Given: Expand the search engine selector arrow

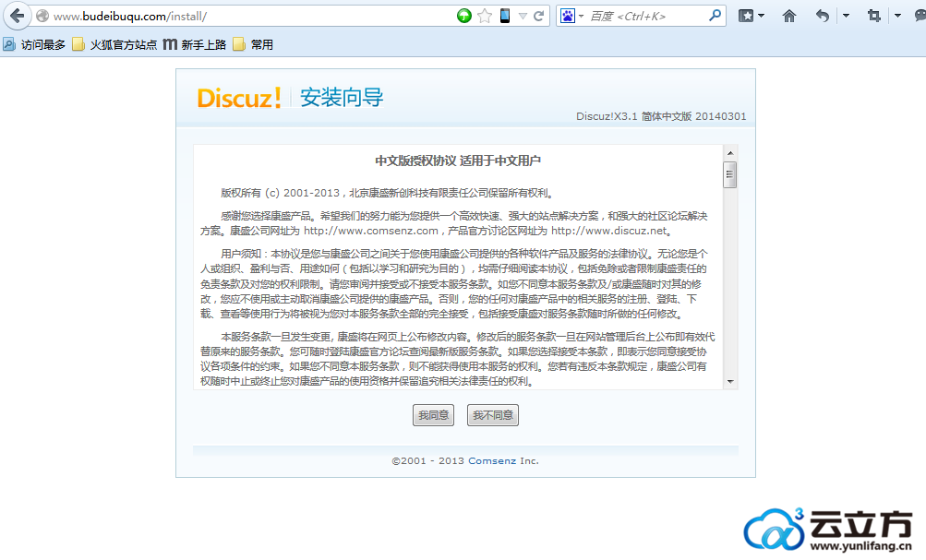Looking at the screenshot, I should point(581,16).
